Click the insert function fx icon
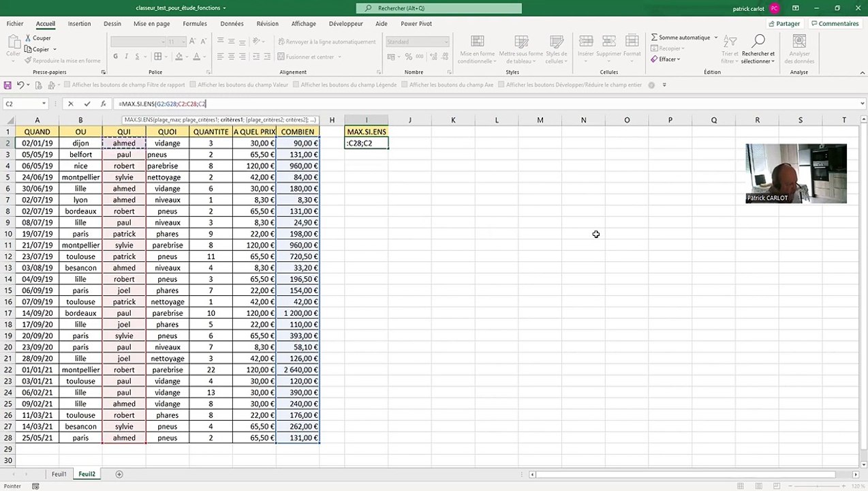This screenshot has width=868, height=491. (x=103, y=104)
